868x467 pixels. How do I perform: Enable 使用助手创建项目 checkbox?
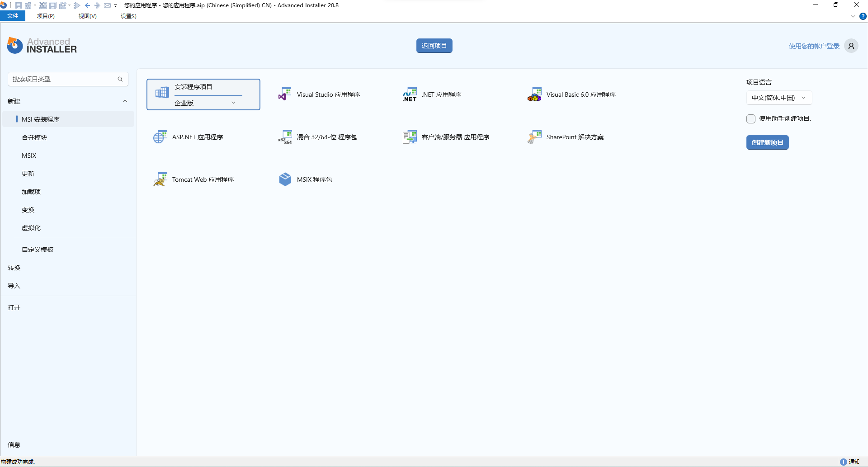751,119
